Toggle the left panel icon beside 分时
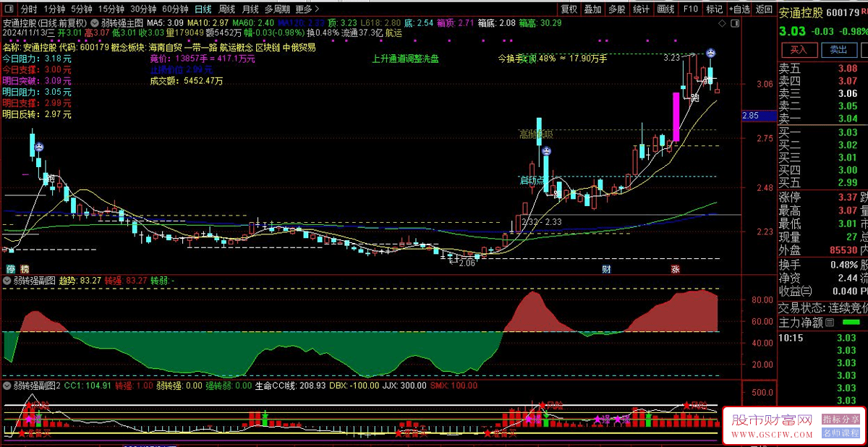 9,9
